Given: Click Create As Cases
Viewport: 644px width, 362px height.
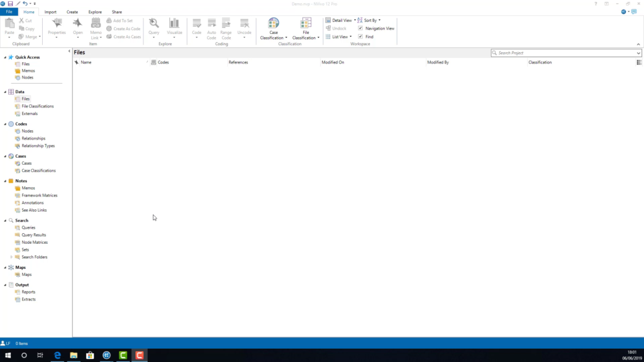Looking at the screenshot, I should [x=124, y=37].
